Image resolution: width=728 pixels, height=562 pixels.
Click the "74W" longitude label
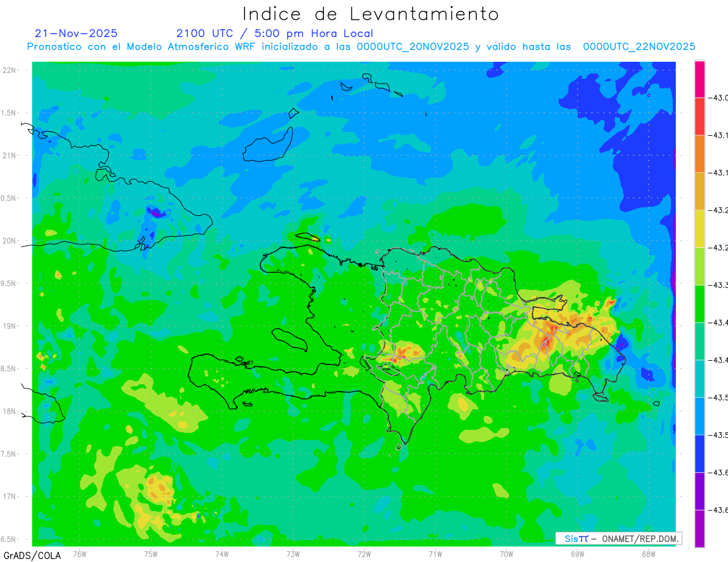pos(221,555)
